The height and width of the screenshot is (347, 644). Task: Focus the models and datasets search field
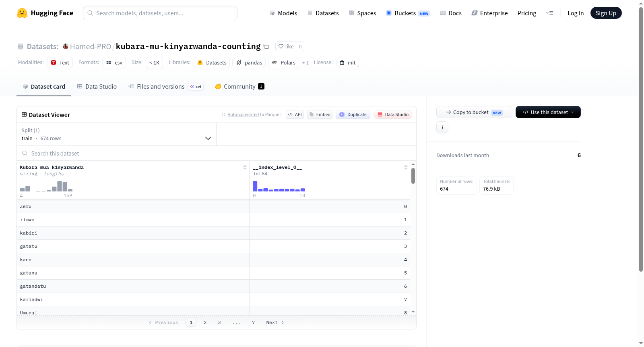tap(160, 13)
